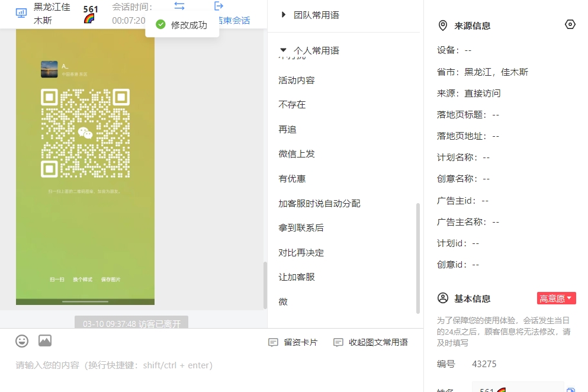The image size is (588, 392).
Task: Click the 来源：直接访问 row
Action: click(x=469, y=94)
